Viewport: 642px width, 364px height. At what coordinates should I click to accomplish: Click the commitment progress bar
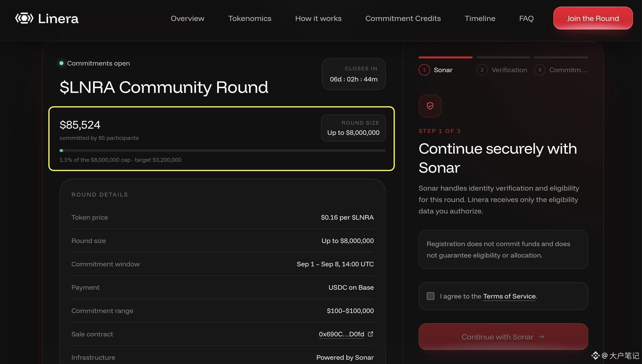point(222,150)
